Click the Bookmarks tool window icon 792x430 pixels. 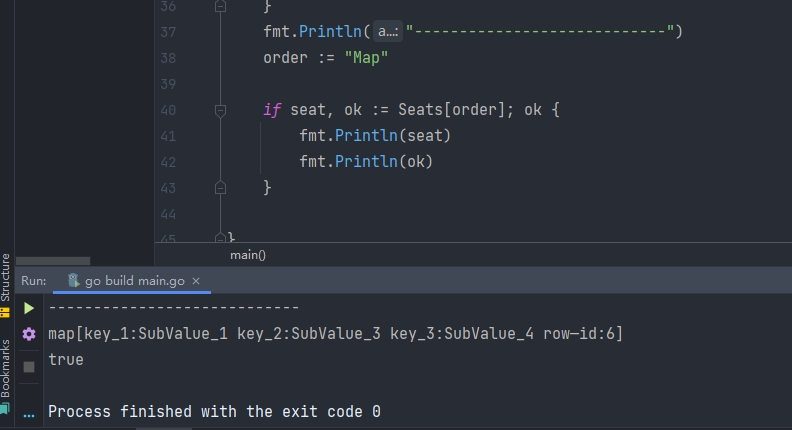point(5,408)
